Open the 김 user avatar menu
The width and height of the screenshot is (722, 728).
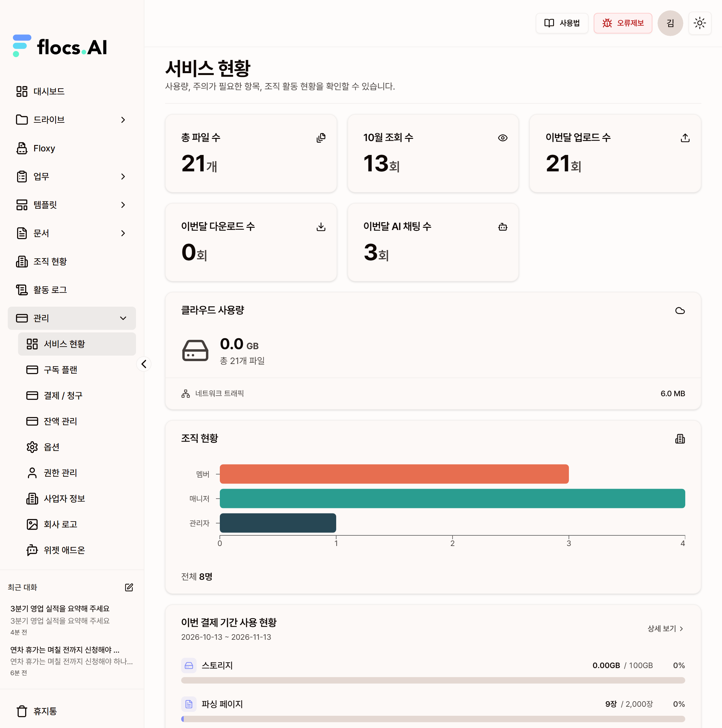(670, 24)
